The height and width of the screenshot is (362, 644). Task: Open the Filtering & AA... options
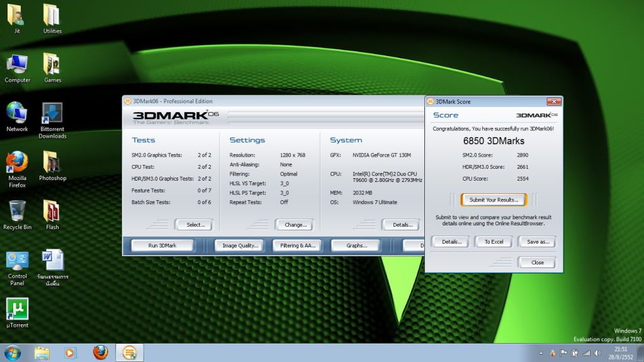(x=298, y=246)
